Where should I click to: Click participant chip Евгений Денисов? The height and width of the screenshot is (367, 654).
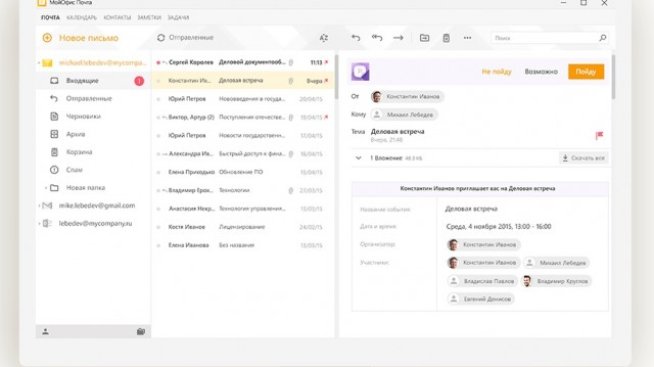480,299
